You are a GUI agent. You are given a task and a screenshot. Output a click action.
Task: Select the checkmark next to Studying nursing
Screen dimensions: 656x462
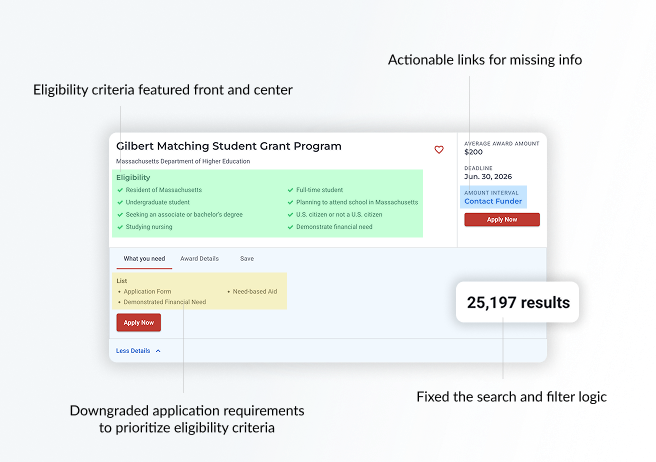pyautogui.click(x=120, y=227)
